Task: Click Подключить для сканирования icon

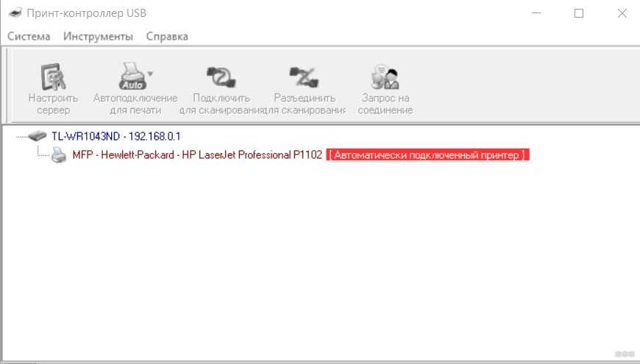Action: (x=221, y=76)
